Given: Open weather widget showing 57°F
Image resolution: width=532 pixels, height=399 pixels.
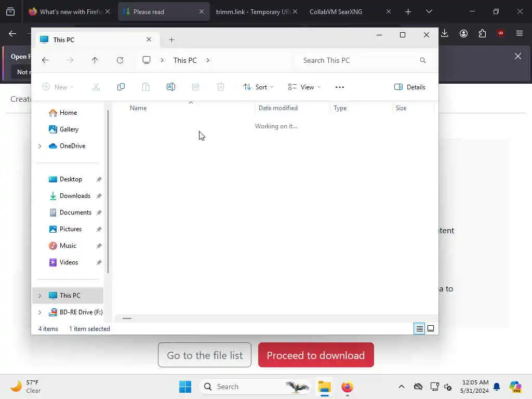Looking at the screenshot, I should (25, 387).
